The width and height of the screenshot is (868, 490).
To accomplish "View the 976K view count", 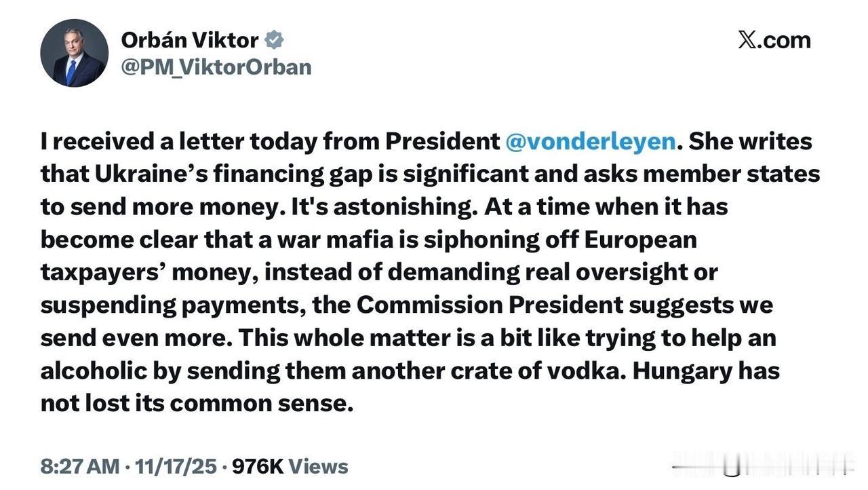I will (x=258, y=466).
